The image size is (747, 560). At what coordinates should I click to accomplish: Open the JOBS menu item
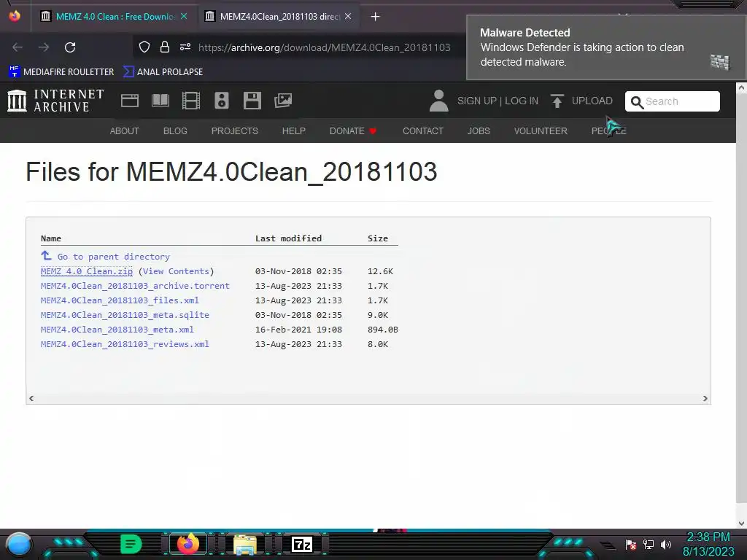click(x=479, y=131)
